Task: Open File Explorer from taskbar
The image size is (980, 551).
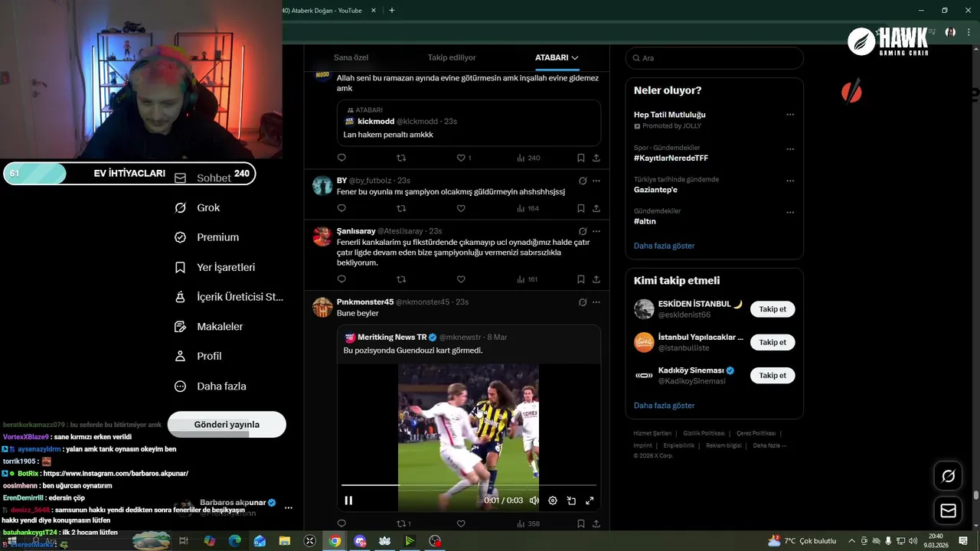Action: (285, 541)
